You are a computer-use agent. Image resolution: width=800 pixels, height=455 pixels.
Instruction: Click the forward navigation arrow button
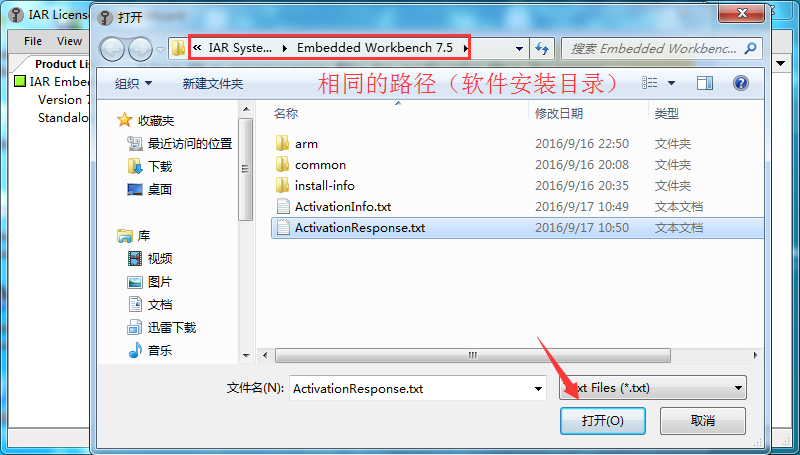[x=140, y=49]
